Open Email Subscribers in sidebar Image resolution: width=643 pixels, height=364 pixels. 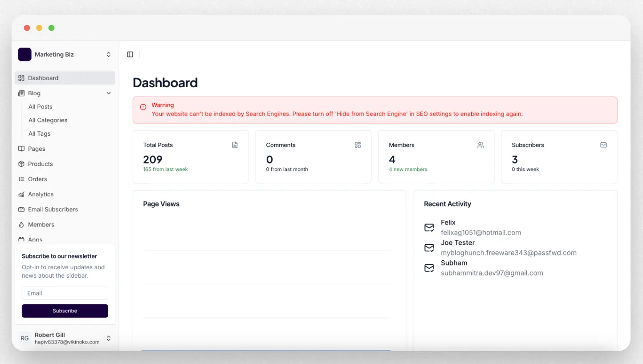tap(53, 209)
